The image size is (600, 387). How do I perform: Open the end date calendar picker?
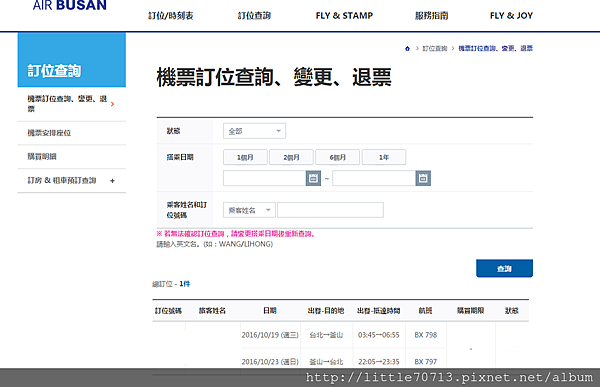click(x=423, y=178)
